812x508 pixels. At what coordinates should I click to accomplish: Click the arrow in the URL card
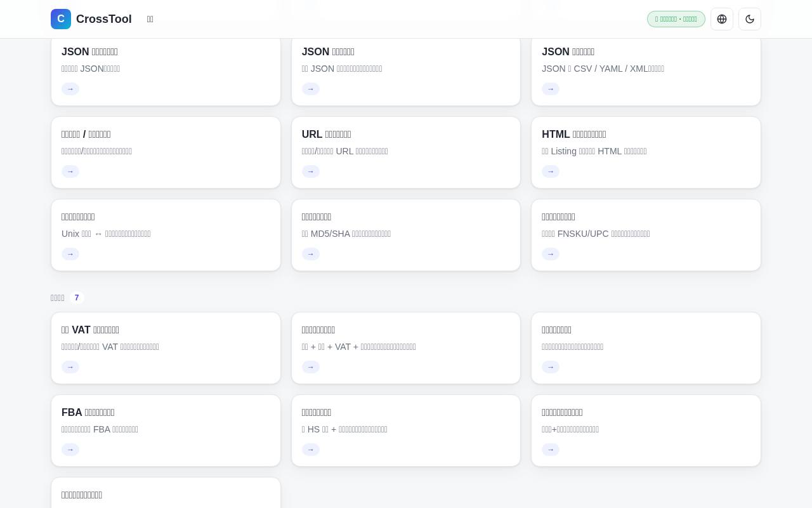point(311,171)
